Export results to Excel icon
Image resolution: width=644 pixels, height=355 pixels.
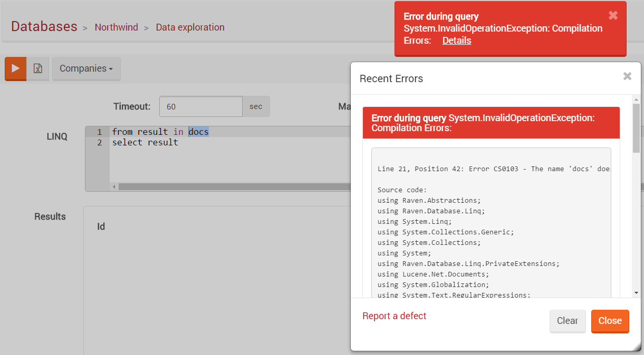pyautogui.click(x=38, y=68)
